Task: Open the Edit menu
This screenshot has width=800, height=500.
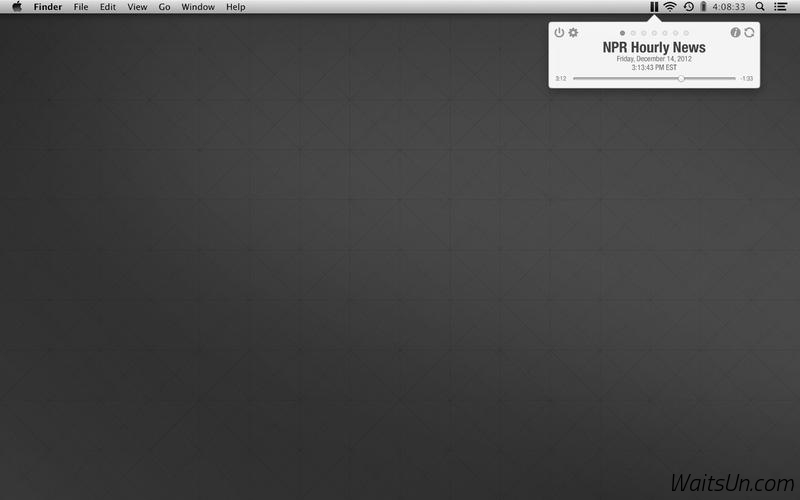Action: [108, 7]
